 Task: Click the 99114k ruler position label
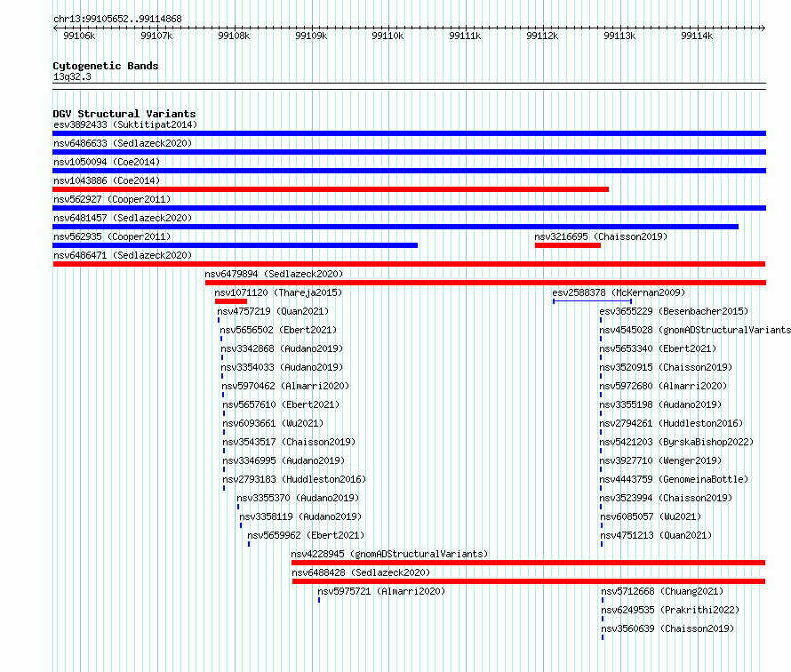click(697, 36)
